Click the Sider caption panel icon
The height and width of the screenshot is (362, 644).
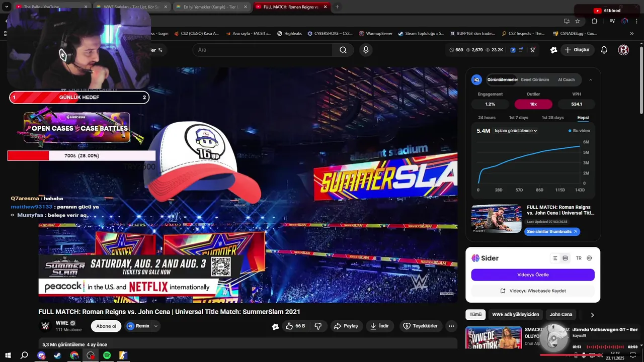[x=565, y=258]
